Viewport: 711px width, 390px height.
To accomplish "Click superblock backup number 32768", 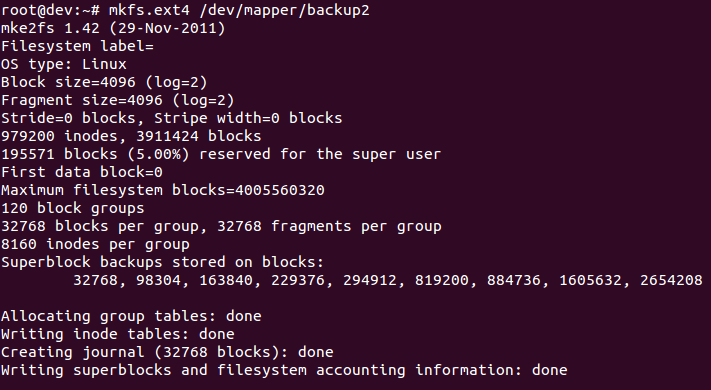I will pos(95,280).
